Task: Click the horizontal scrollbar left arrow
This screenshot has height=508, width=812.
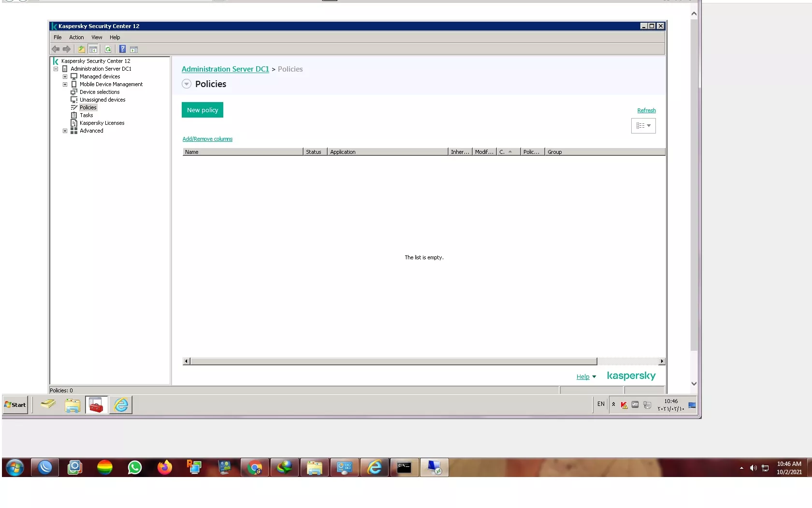Action: coord(186,361)
